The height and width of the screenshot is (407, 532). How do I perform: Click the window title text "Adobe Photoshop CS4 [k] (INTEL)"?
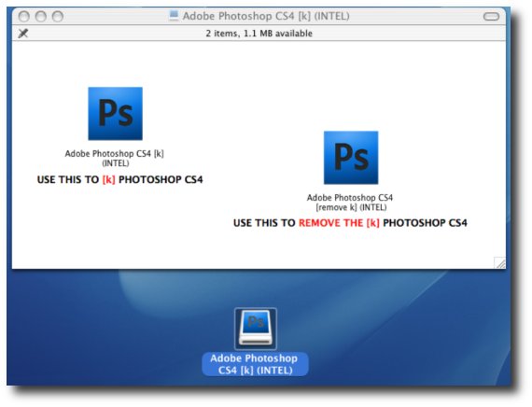(266, 16)
